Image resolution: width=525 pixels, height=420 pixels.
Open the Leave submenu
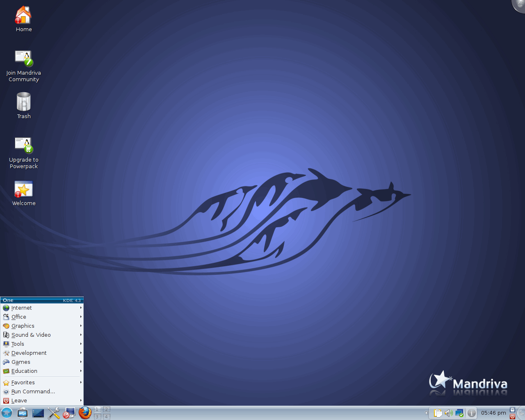42,401
